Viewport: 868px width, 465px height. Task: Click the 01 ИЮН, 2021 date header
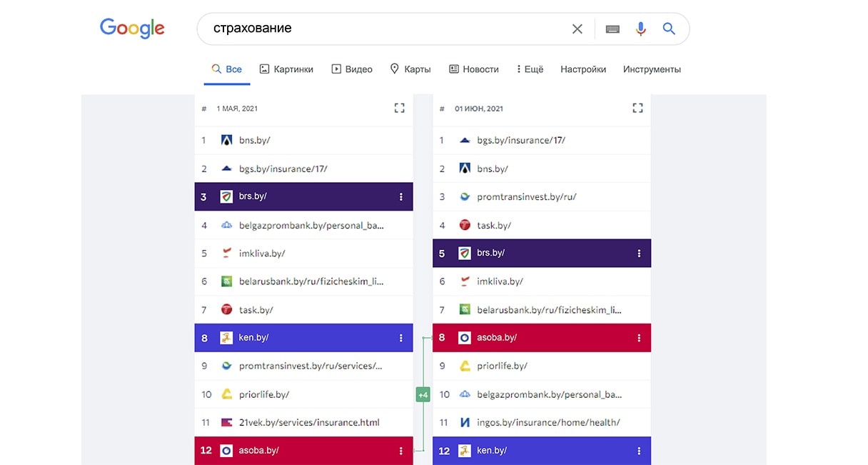pyautogui.click(x=479, y=109)
